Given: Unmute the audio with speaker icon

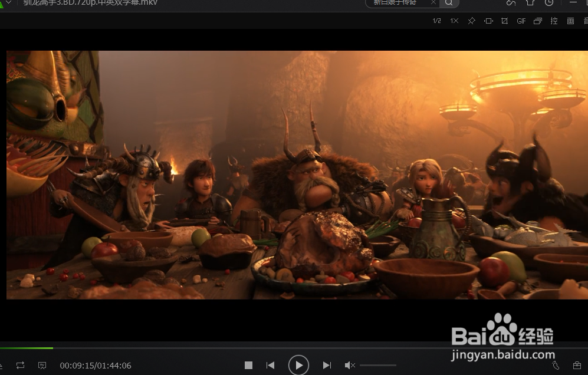Looking at the screenshot, I should coord(350,365).
